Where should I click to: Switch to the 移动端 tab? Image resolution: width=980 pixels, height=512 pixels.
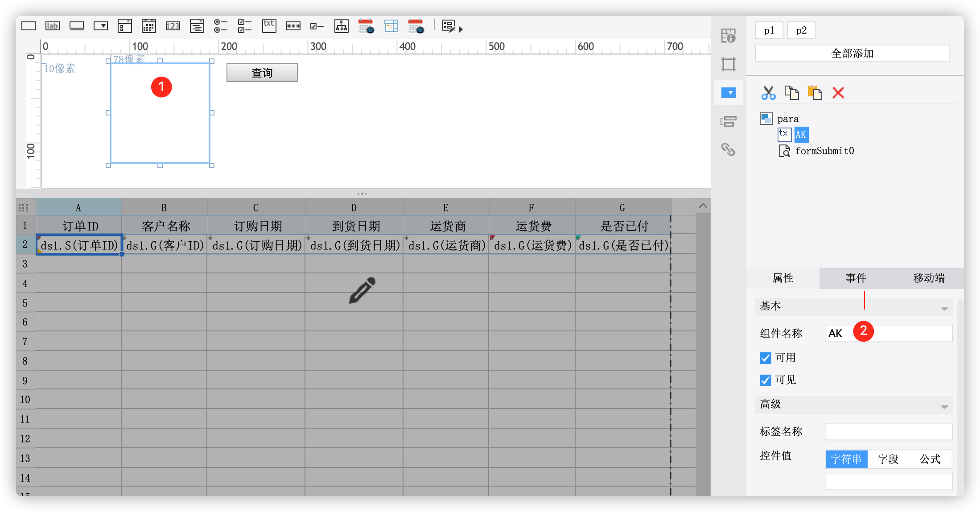tap(929, 278)
